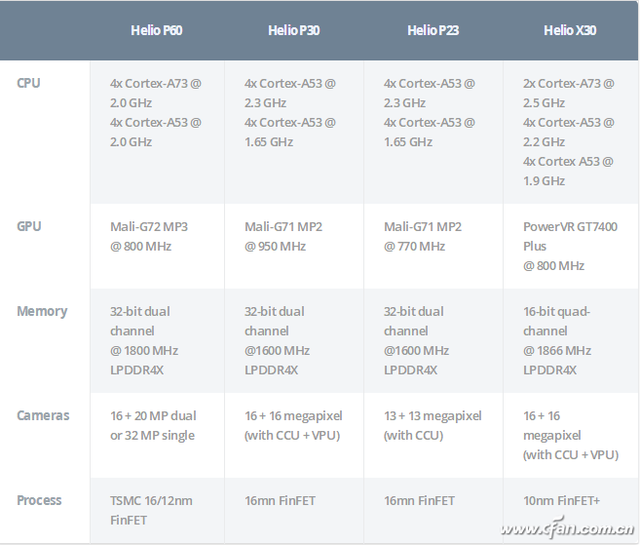The height and width of the screenshot is (545, 640).
Task: Click the Helio X30 16 + 16 megapixel cell
Action: click(571, 435)
